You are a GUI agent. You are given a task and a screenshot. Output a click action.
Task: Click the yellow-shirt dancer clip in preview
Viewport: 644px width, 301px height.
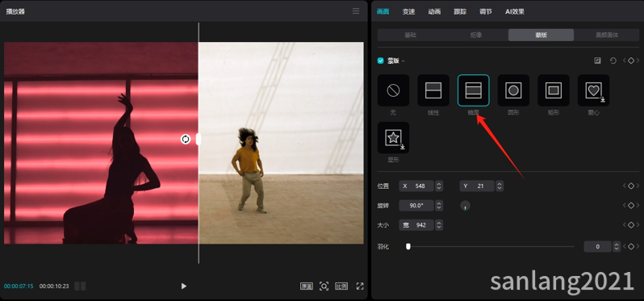tap(282, 143)
